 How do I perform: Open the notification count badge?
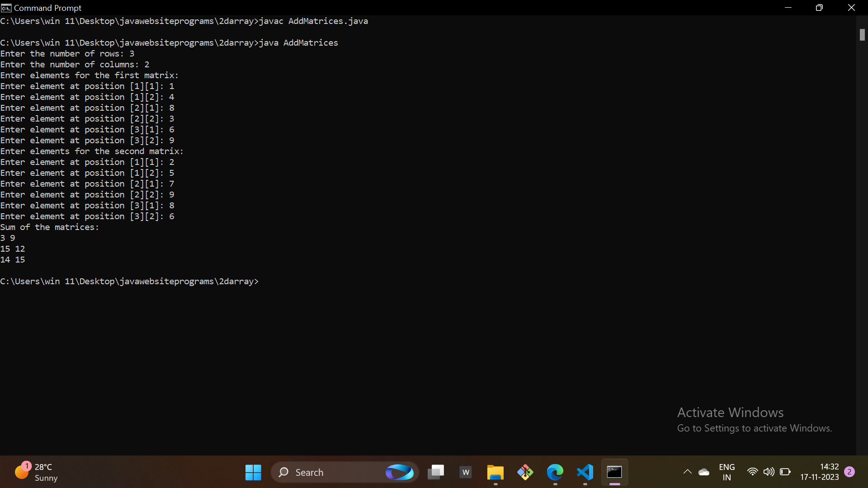[x=849, y=472]
